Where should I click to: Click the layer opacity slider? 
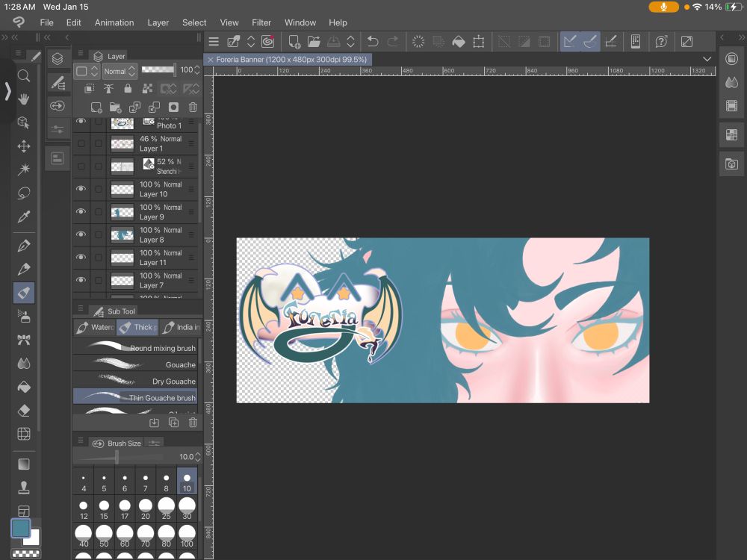[x=159, y=70]
